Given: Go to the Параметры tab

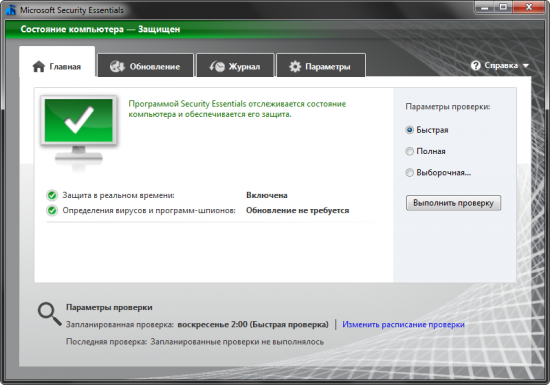Looking at the screenshot, I should pyautogui.click(x=321, y=66).
